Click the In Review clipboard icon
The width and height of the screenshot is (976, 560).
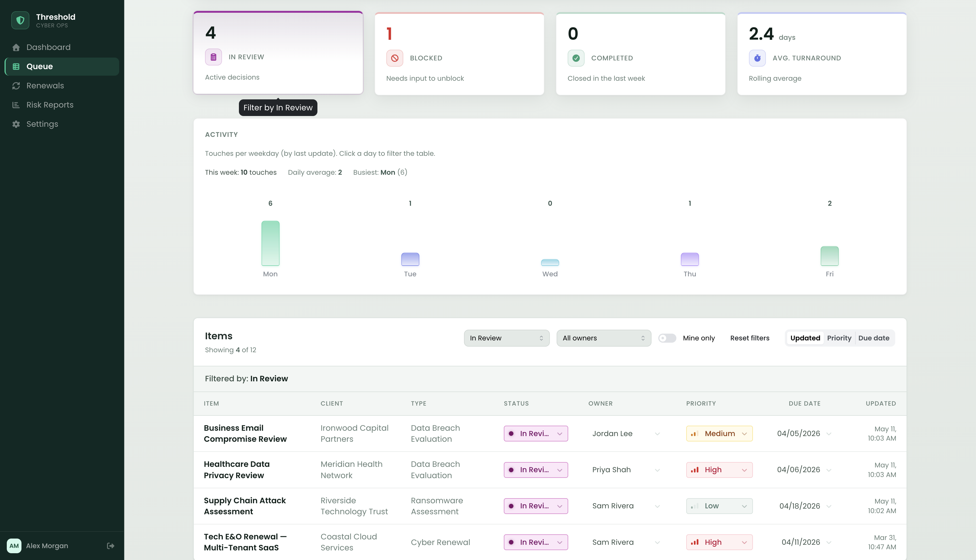[x=213, y=57]
